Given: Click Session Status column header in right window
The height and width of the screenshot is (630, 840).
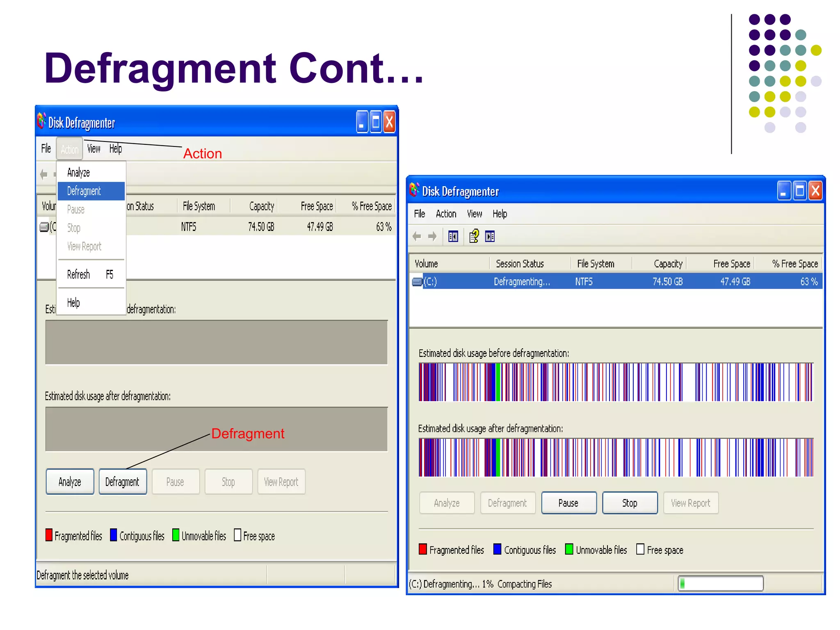Looking at the screenshot, I should click(x=530, y=264).
